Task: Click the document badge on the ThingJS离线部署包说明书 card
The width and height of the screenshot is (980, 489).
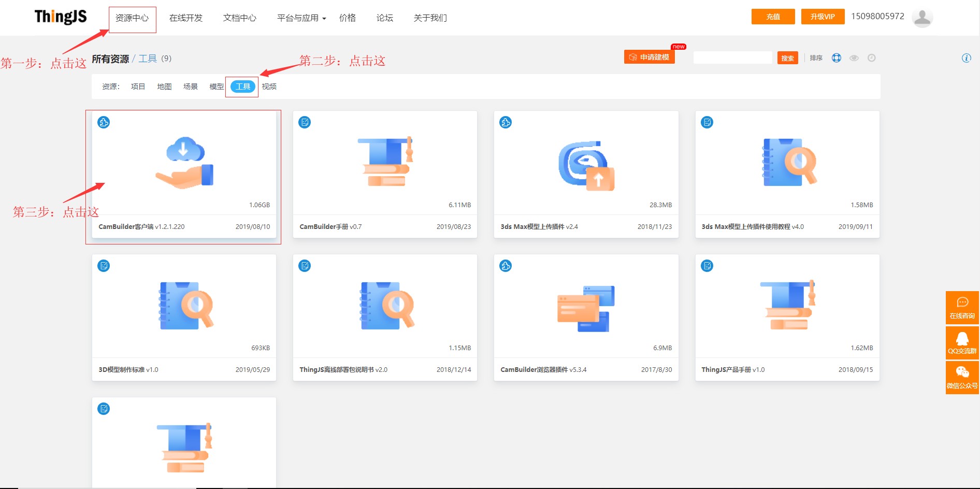Action: pos(305,266)
